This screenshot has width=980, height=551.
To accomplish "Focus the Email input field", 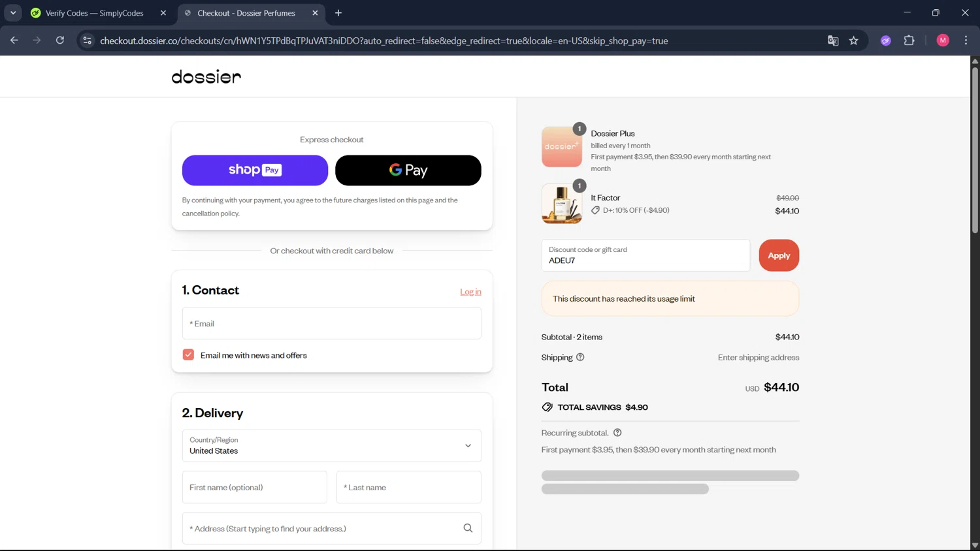I will pos(332,323).
